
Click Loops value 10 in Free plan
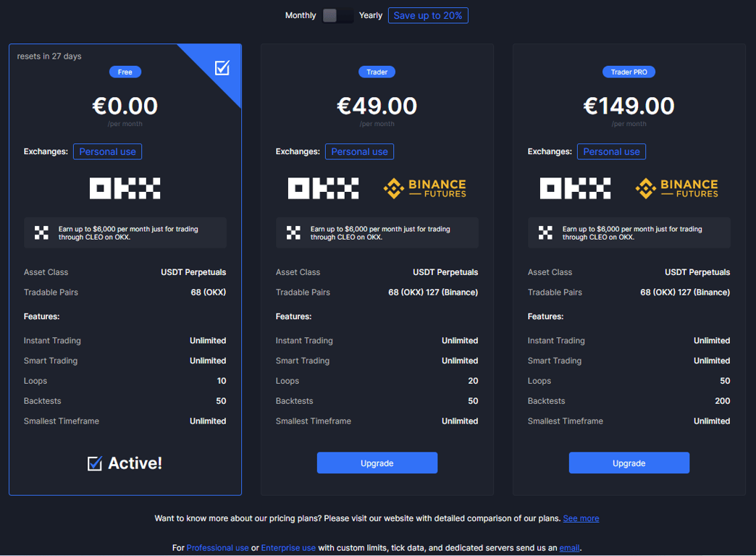[222, 381]
